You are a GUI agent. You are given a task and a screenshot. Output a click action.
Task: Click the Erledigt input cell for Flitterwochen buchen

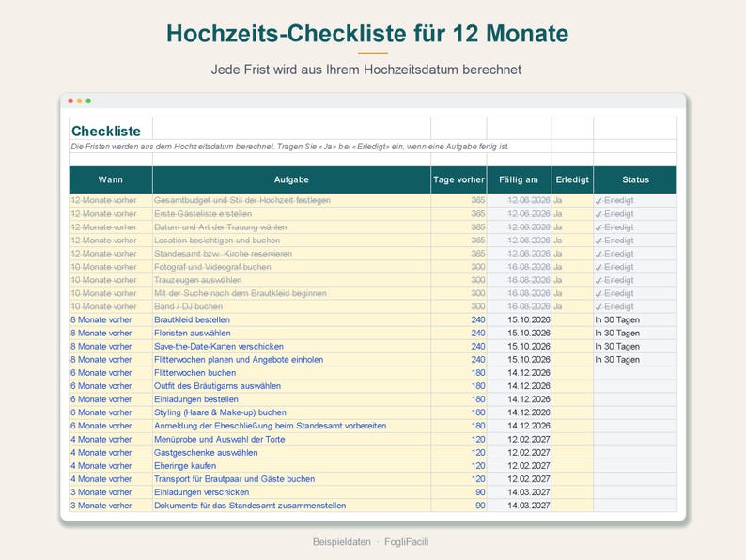[572, 372]
